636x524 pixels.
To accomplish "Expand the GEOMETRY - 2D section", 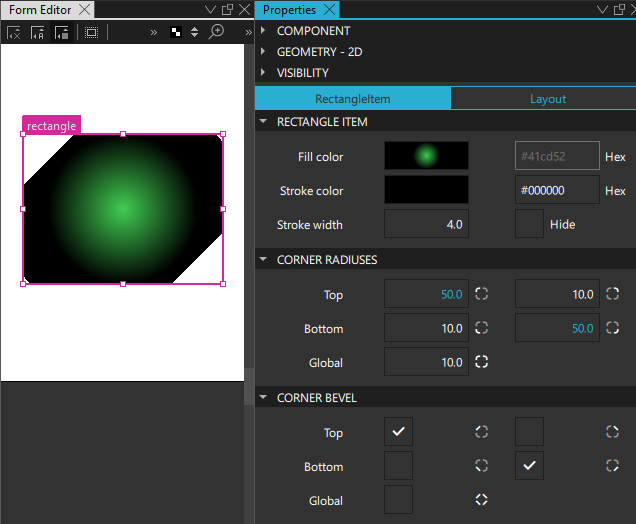I will click(x=264, y=52).
